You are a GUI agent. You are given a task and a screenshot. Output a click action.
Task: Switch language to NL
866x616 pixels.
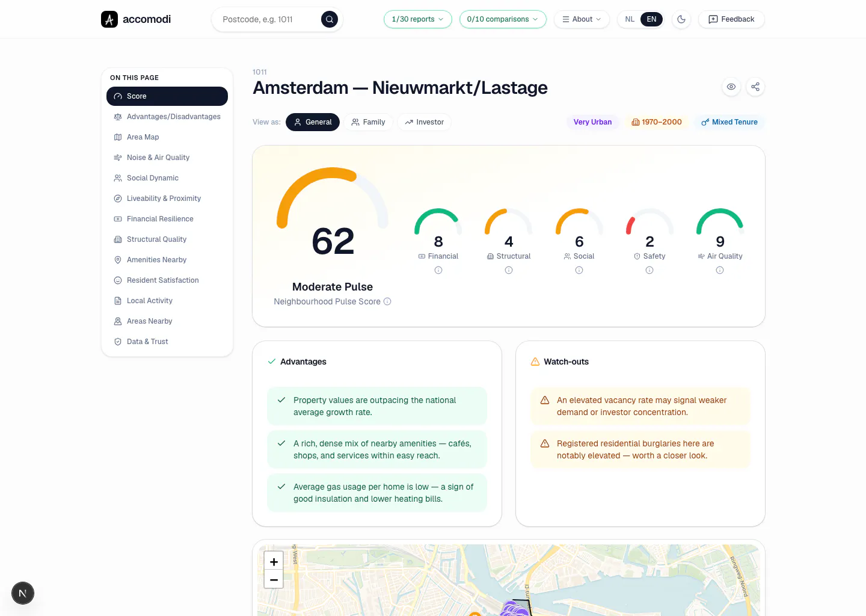click(630, 19)
